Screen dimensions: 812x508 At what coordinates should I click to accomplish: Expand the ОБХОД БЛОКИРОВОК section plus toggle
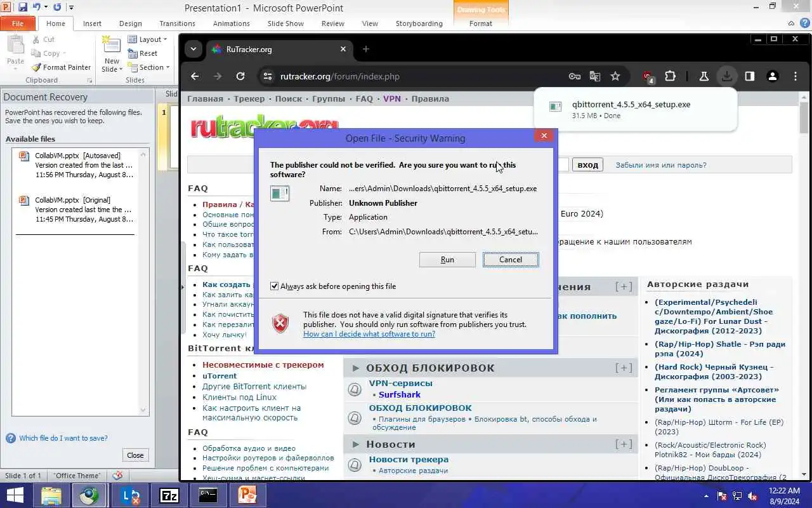pos(624,368)
